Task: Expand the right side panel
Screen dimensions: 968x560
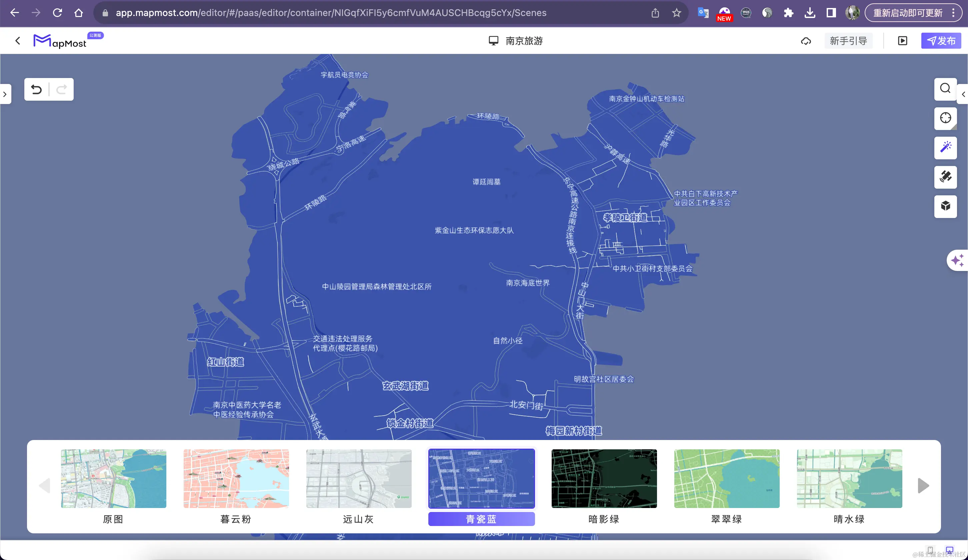Action: pos(963,94)
